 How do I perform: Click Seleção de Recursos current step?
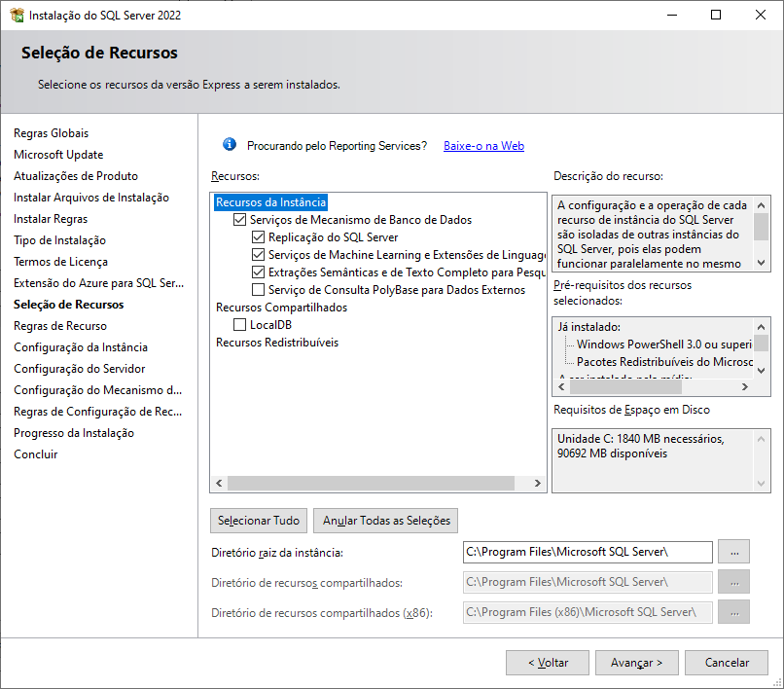68,305
